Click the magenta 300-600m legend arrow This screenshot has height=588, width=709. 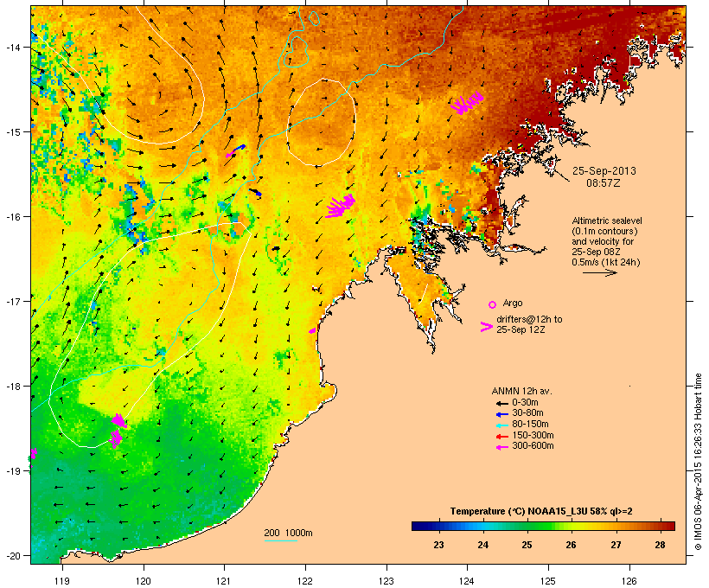tap(501, 447)
